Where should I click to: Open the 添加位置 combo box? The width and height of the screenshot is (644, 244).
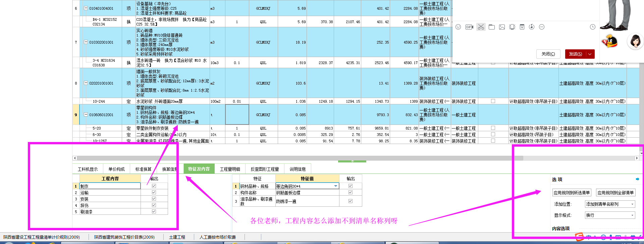pyautogui.click(x=610, y=204)
